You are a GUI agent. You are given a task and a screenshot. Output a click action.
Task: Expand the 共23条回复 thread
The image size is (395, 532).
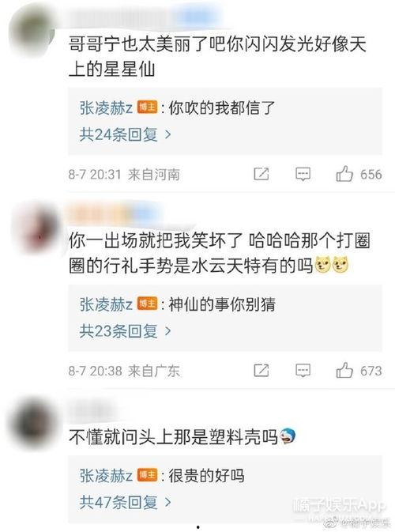click(x=125, y=330)
